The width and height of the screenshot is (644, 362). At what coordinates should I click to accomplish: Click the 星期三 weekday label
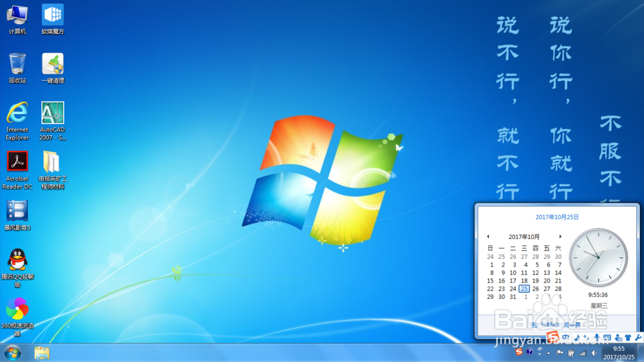[599, 306]
